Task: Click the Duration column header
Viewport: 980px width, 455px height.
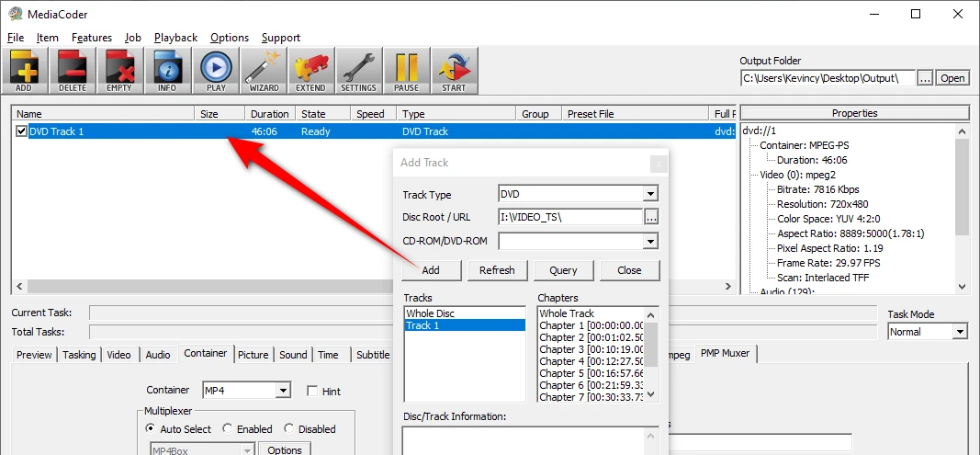Action: click(269, 114)
